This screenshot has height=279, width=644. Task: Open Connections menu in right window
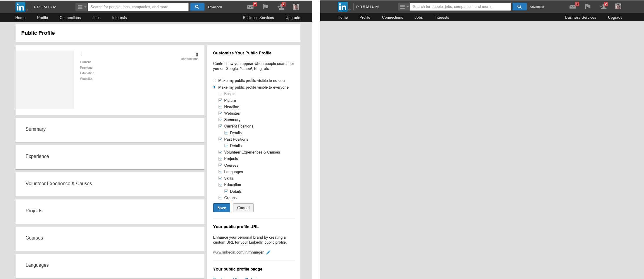tap(392, 18)
